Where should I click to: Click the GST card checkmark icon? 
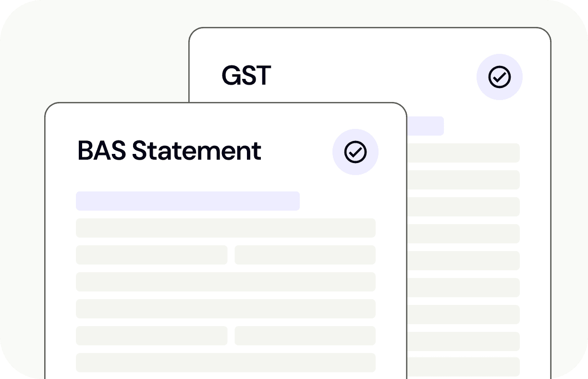coord(499,77)
